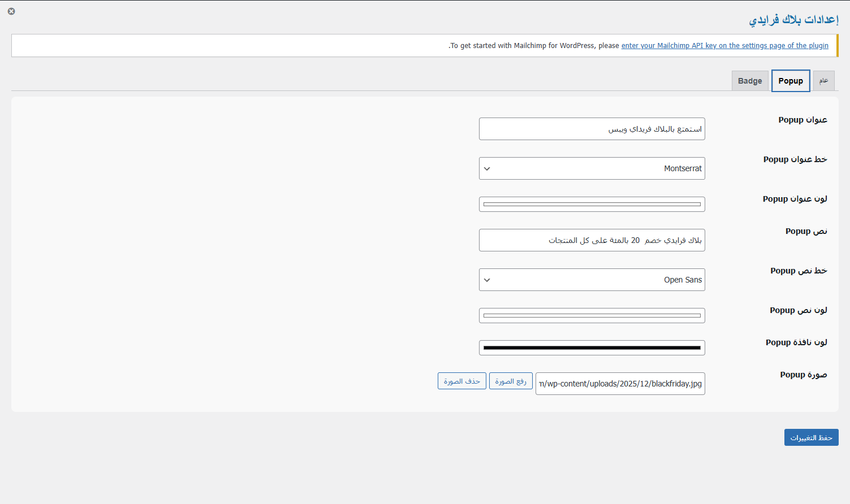Viewport: 850px width, 504px height.
Task: Click the black Popup window color swatch
Action: coord(592,347)
